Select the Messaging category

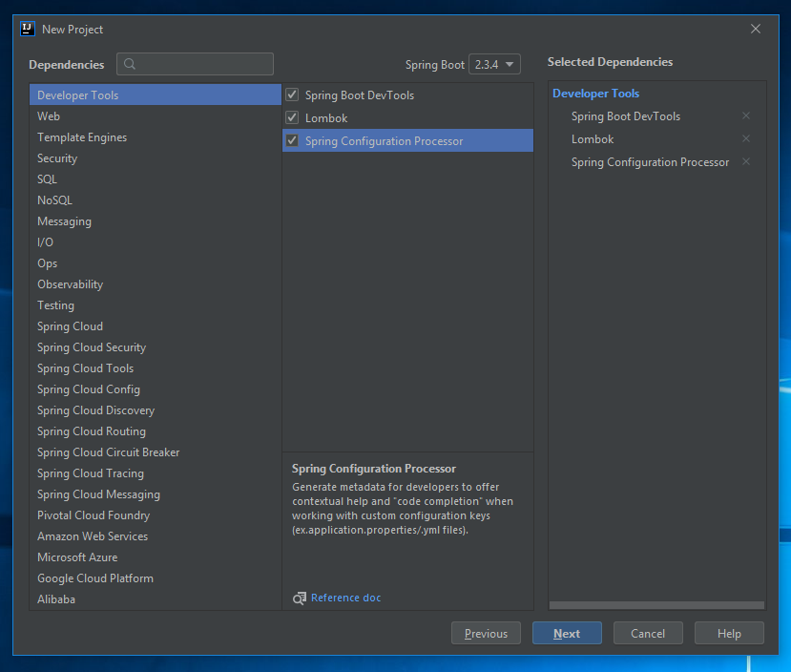coord(156,221)
